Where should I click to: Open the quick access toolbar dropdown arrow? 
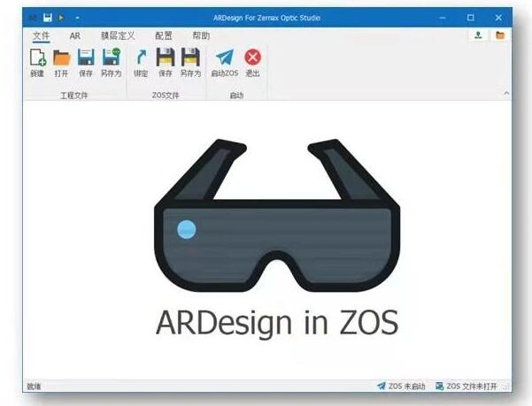[x=77, y=18]
